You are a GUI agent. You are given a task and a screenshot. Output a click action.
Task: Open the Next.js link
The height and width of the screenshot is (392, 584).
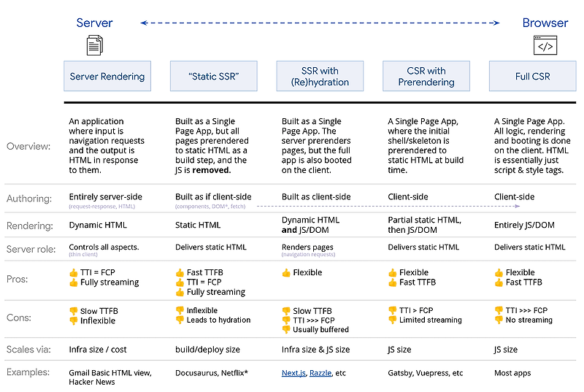(293, 373)
